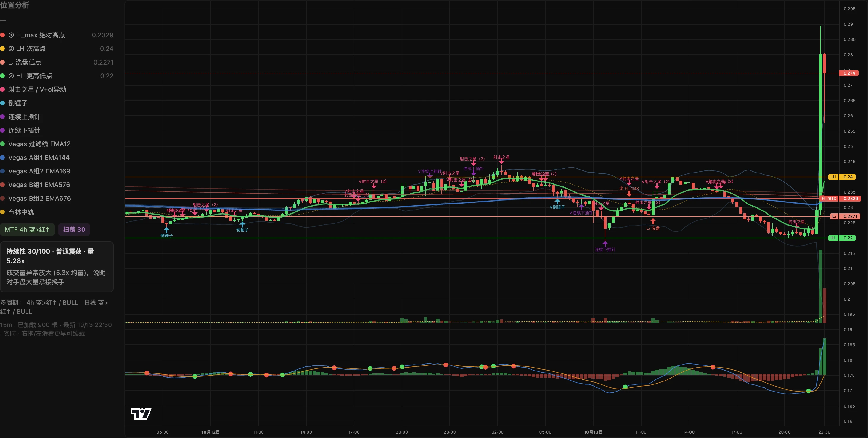Click the 持续性 30/100 info card
This screenshot has height=438, width=868.
[x=57, y=267]
